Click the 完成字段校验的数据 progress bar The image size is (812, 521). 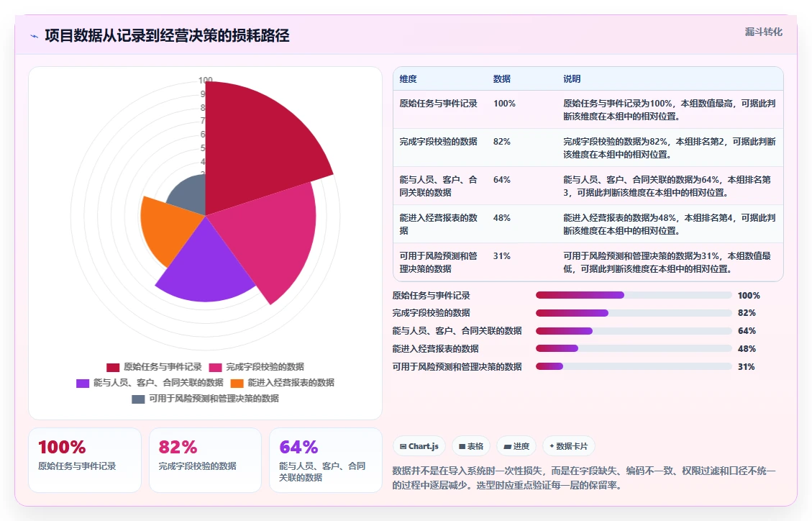pyautogui.click(x=634, y=313)
